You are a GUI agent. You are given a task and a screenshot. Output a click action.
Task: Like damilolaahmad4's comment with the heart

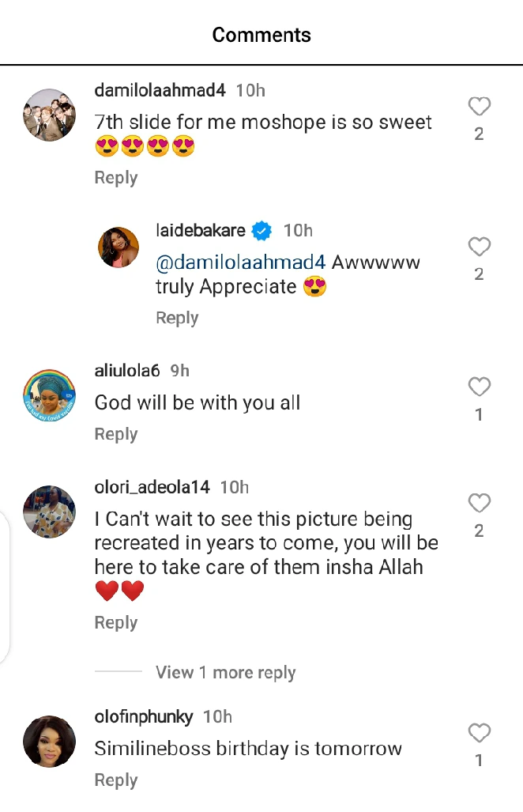click(x=479, y=107)
